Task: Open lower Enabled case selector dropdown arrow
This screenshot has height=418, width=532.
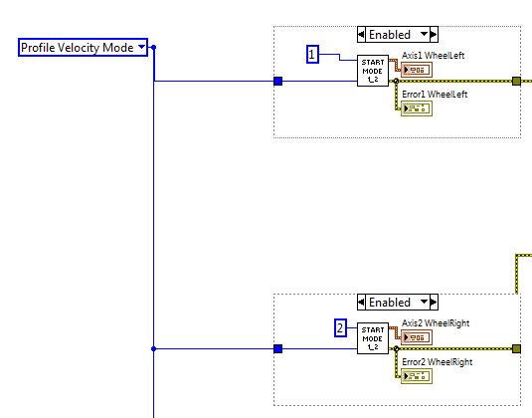Action: click(x=424, y=302)
